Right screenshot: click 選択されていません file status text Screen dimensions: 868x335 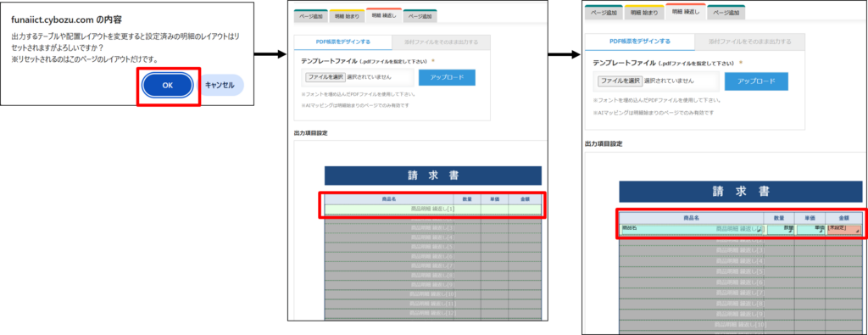click(x=670, y=81)
